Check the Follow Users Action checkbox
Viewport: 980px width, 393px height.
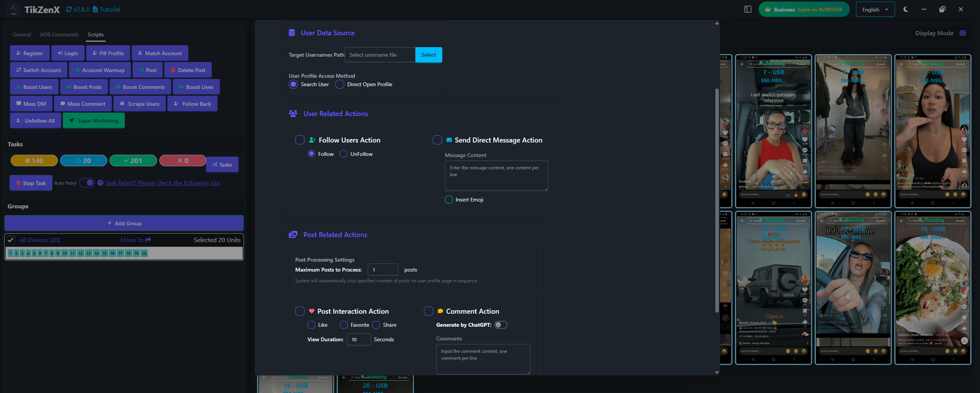(x=299, y=140)
